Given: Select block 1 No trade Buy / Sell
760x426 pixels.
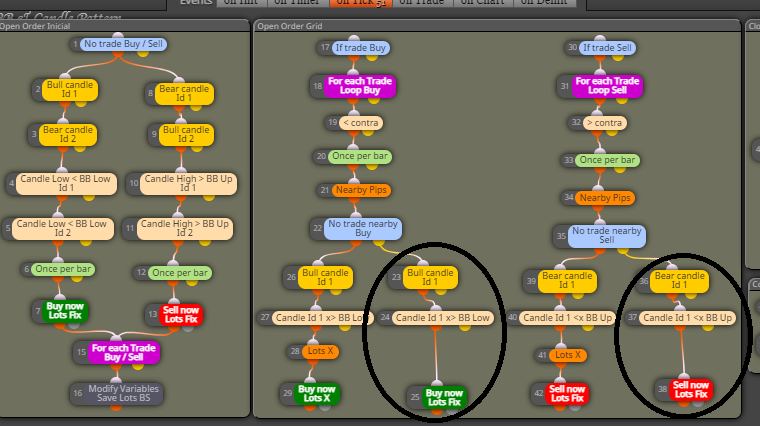Looking at the screenshot, I should click(124, 44).
